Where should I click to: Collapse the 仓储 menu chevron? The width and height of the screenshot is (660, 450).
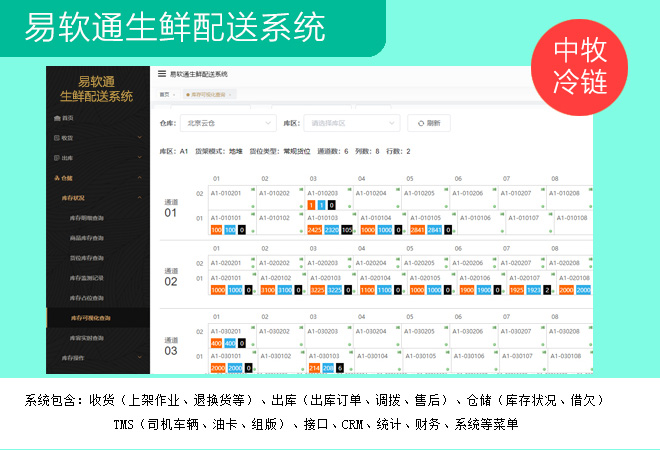click(x=140, y=178)
